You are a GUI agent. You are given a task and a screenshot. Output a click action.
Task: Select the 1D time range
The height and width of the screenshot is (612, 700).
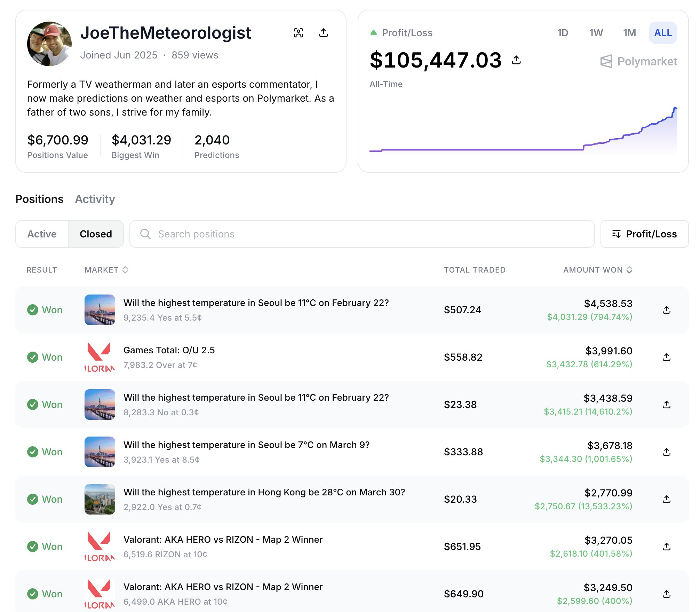click(x=563, y=32)
